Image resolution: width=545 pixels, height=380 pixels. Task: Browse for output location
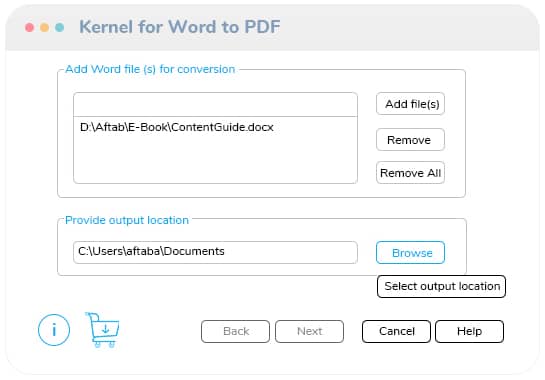(x=410, y=252)
